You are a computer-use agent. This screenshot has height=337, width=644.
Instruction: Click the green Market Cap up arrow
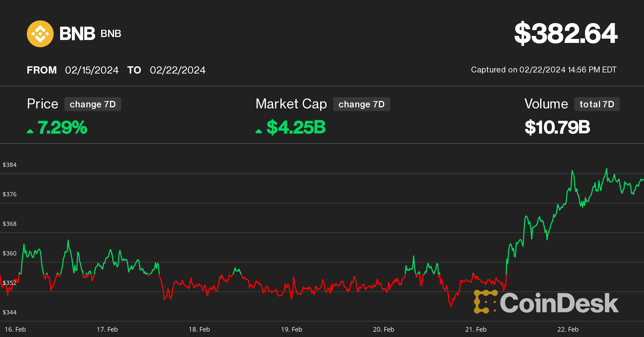[258, 131]
